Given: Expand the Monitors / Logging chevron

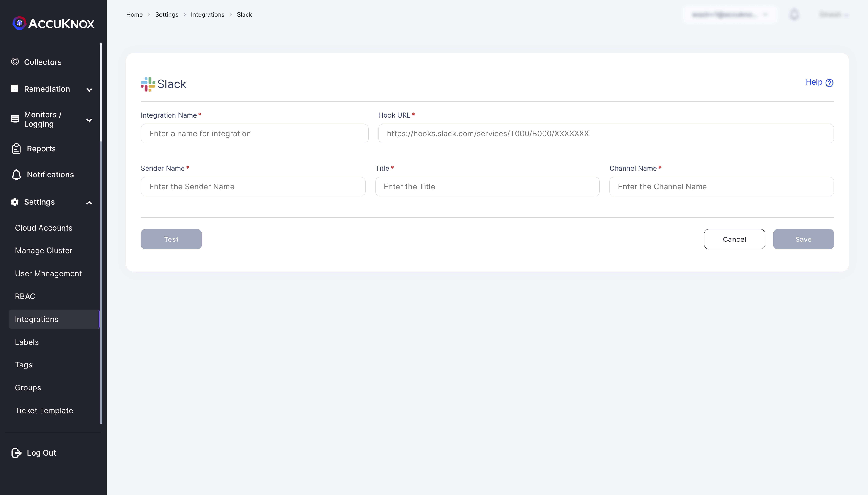Looking at the screenshot, I should pyautogui.click(x=89, y=120).
